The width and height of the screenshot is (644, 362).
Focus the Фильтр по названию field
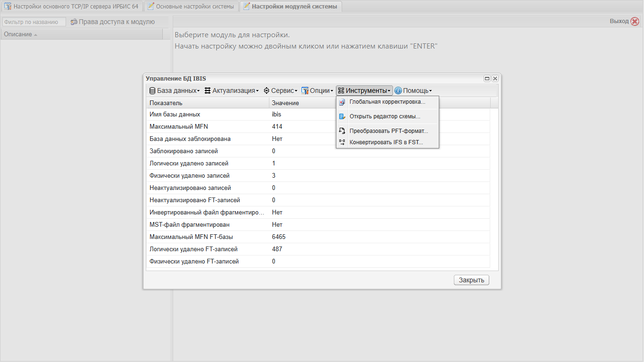(x=34, y=22)
